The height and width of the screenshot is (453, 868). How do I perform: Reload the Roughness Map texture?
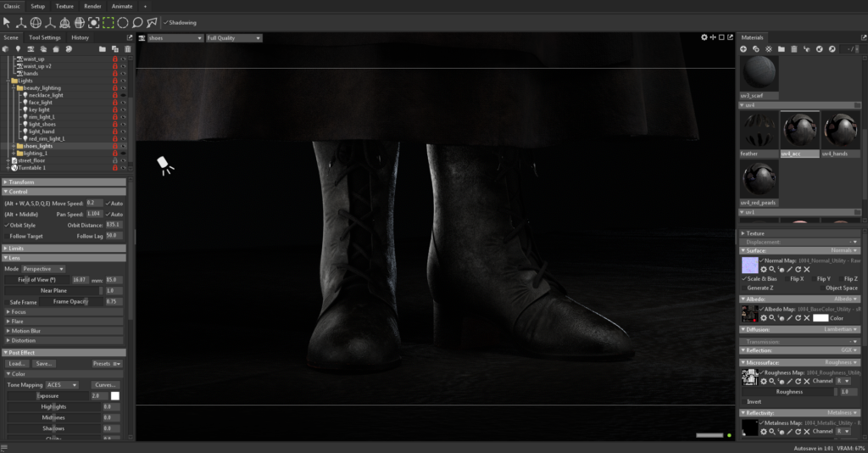(x=798, y=381)
